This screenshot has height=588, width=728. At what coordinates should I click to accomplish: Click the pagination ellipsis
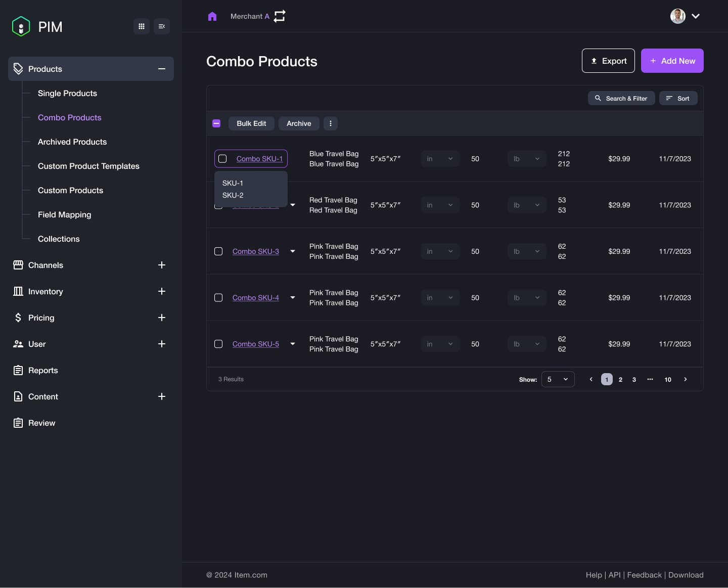click(x=650, y=379)
